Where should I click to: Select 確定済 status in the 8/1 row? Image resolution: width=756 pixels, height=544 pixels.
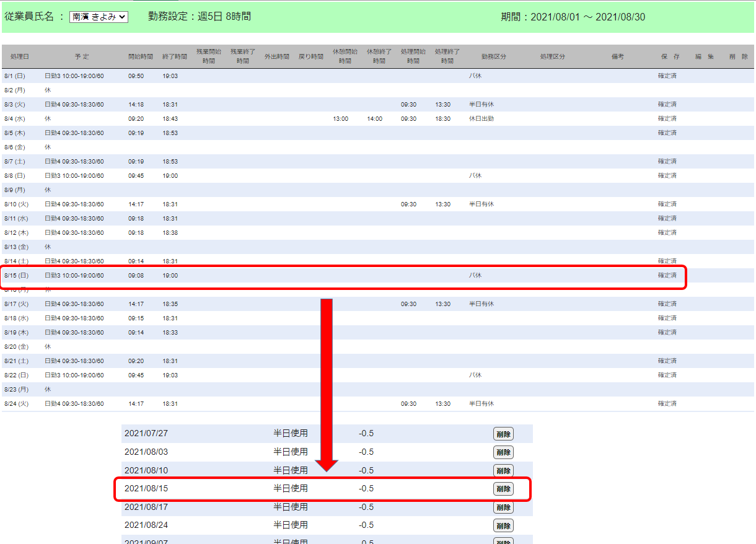tap(667, 76)
